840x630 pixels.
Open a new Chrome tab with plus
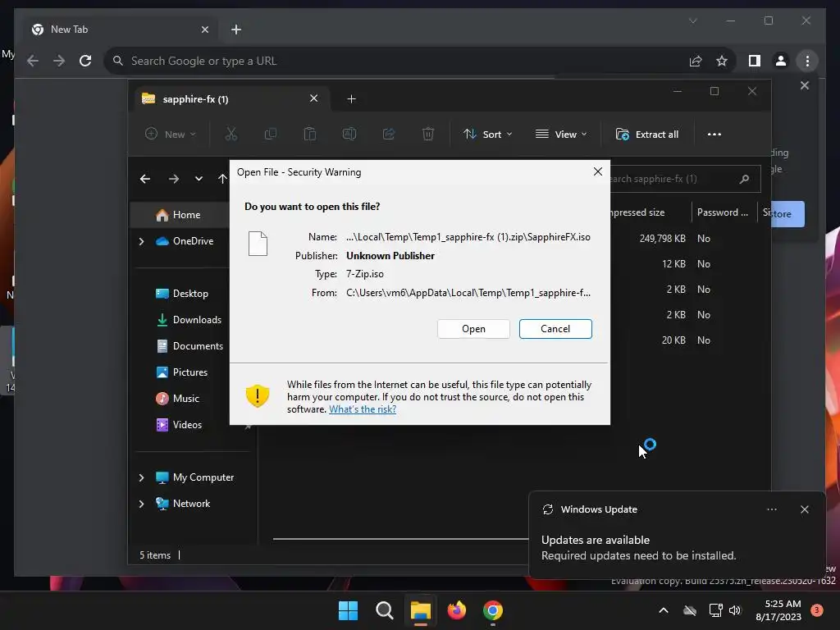(236, 30)
